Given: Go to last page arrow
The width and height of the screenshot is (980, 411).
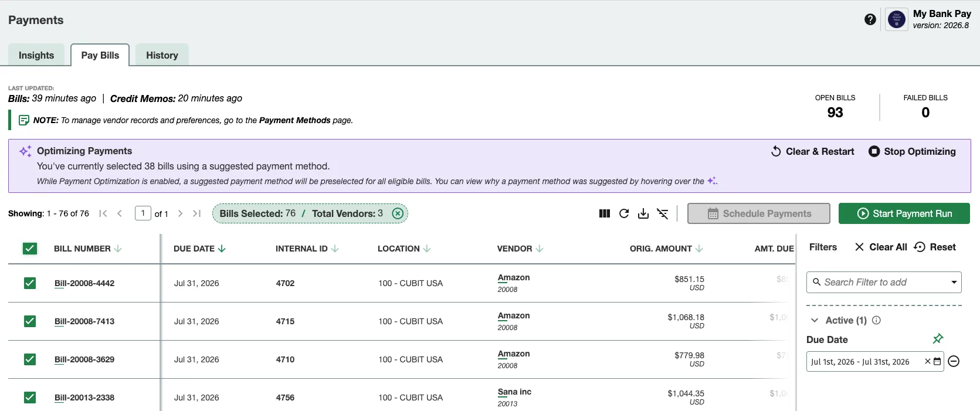Looking at the screenshot, I should coord(197,213).
